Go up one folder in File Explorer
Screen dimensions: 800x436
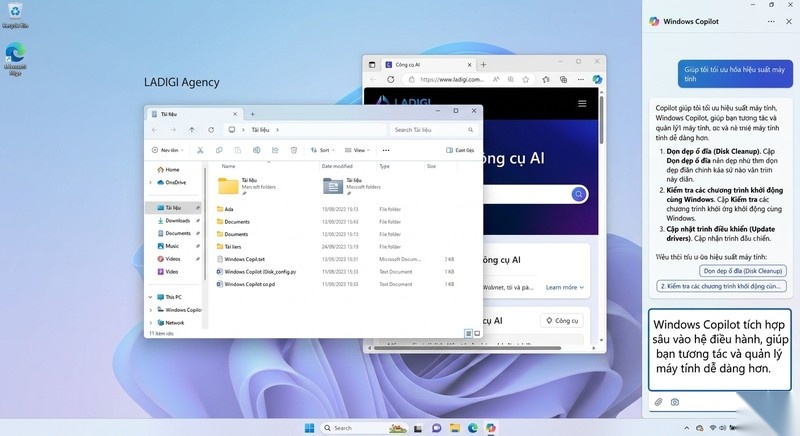point(192,130)
